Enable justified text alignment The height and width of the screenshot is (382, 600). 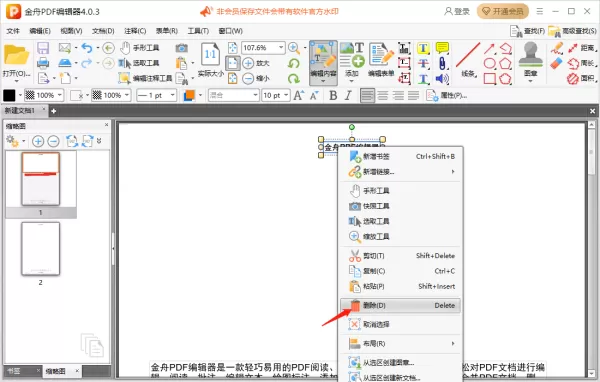[413, 95]
